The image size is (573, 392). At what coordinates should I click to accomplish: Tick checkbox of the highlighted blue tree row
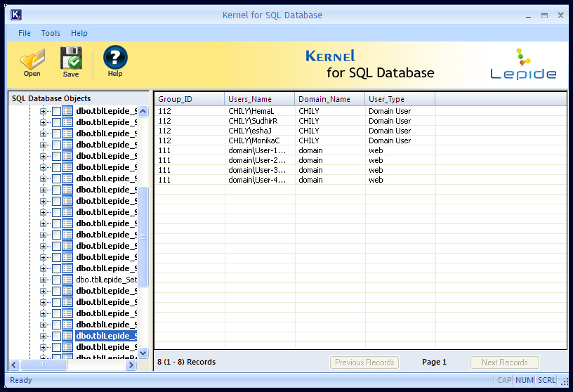(x=56, y=336)
